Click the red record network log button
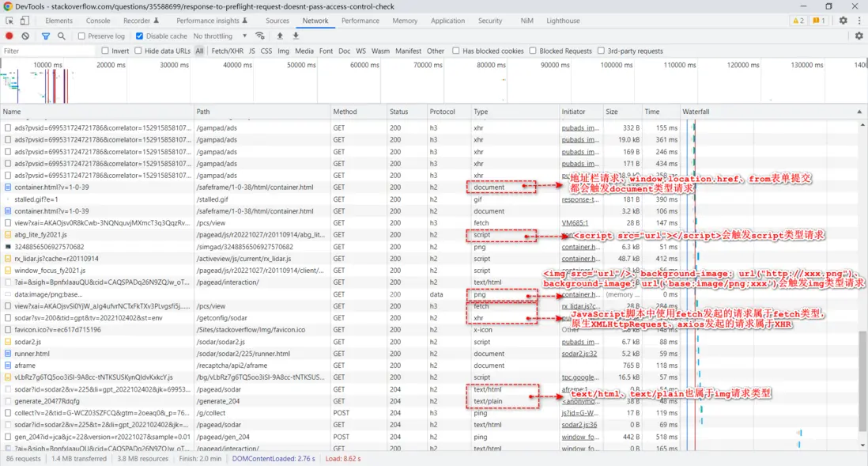The width and height of the screenshot is (868, 466). (9, 36)
